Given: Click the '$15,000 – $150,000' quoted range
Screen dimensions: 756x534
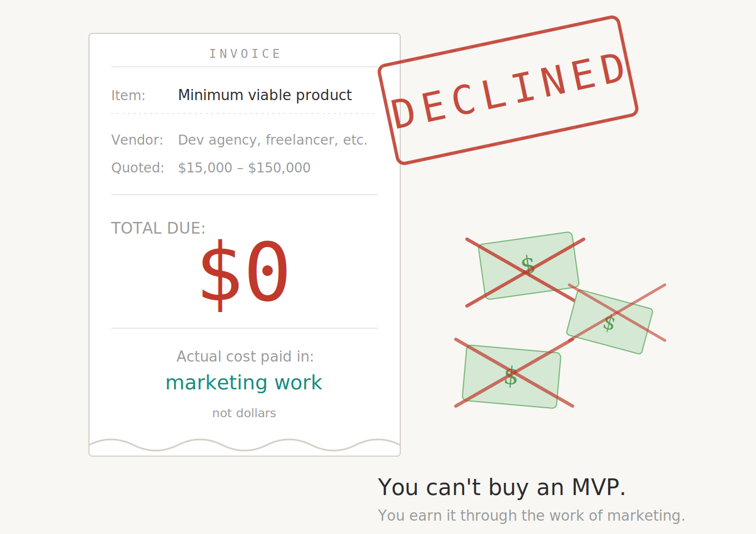Looking at the screenshot, I should [244, 167].
